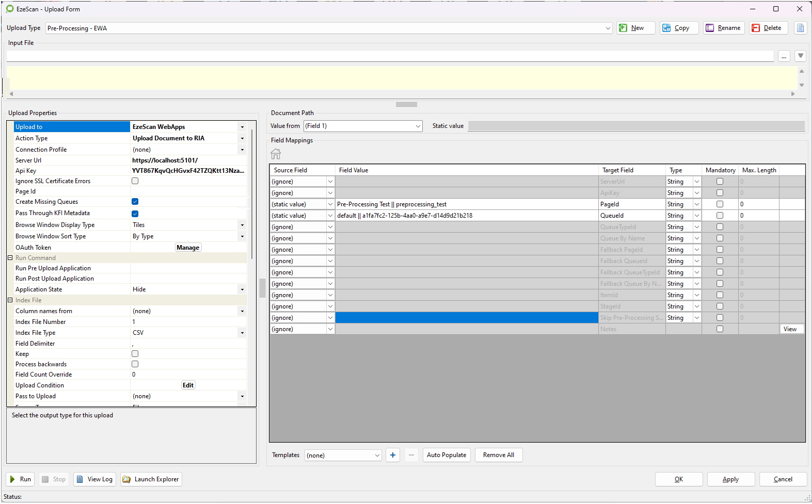Click the filter icon next to Input File
This screenshot has height=504, width=812.
pos(800,56)
